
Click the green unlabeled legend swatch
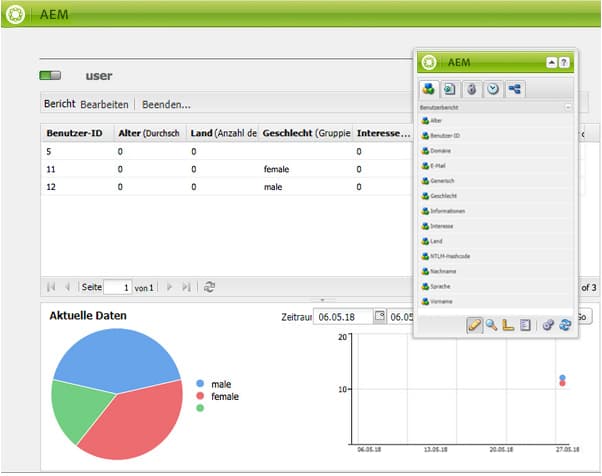(x=200, y=408)
